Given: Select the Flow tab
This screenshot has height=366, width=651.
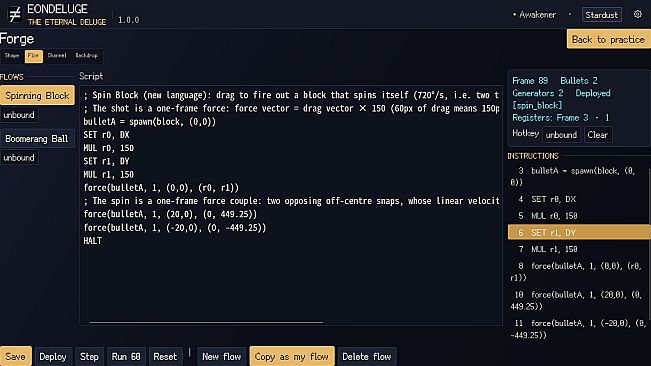Looking at the screenshot, I should coord(34,56).
